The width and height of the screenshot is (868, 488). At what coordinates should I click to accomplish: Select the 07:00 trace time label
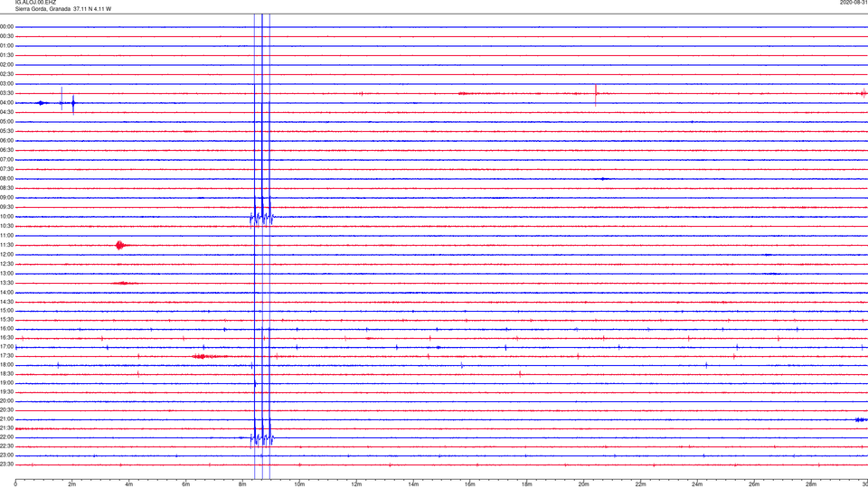pyautogui.click(x=6, y=159)
